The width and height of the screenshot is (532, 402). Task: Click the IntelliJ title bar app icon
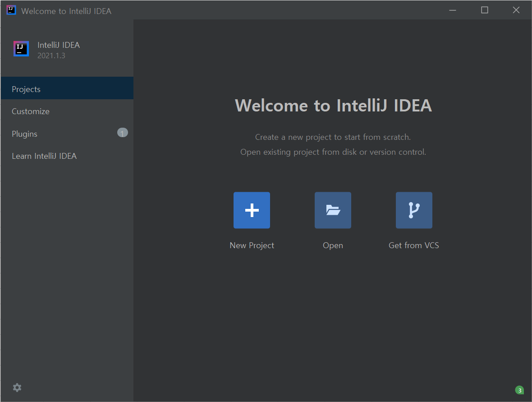click(11, 10)
